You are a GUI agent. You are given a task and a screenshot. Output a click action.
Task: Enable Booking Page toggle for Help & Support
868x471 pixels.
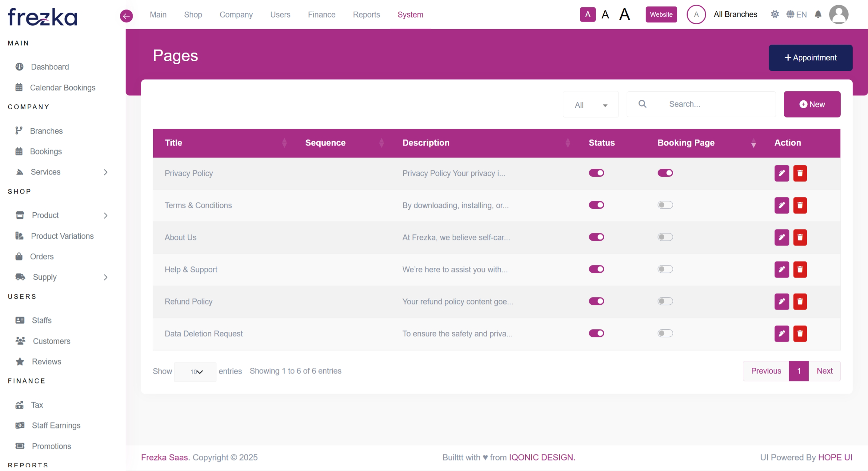(x=665, y=269)
